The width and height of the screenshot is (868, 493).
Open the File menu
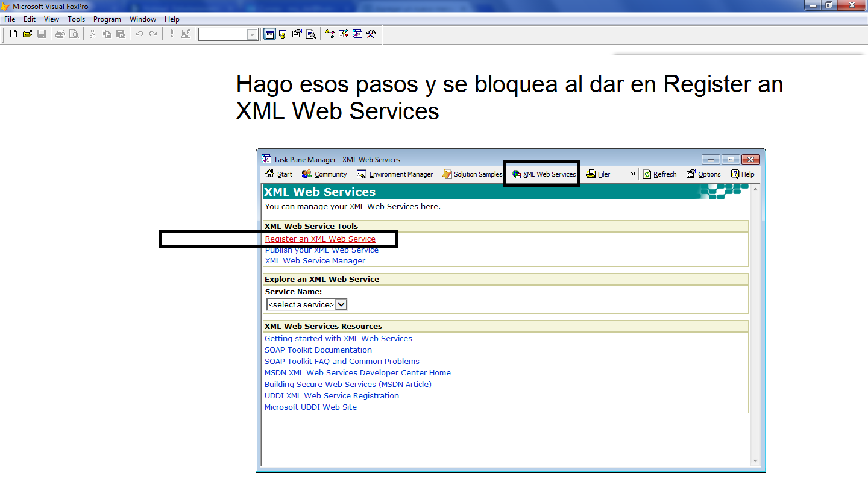(x=10, y=19)
